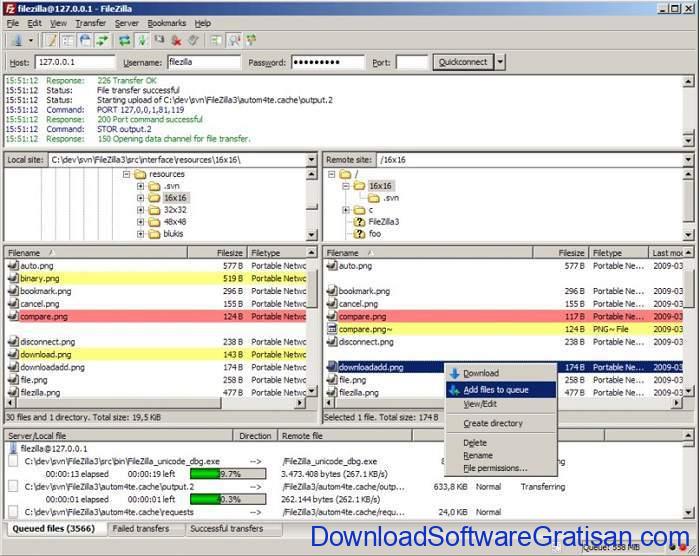The image size is (700, 556).
Task: Click the Password input field
Action: click(328, 63)
